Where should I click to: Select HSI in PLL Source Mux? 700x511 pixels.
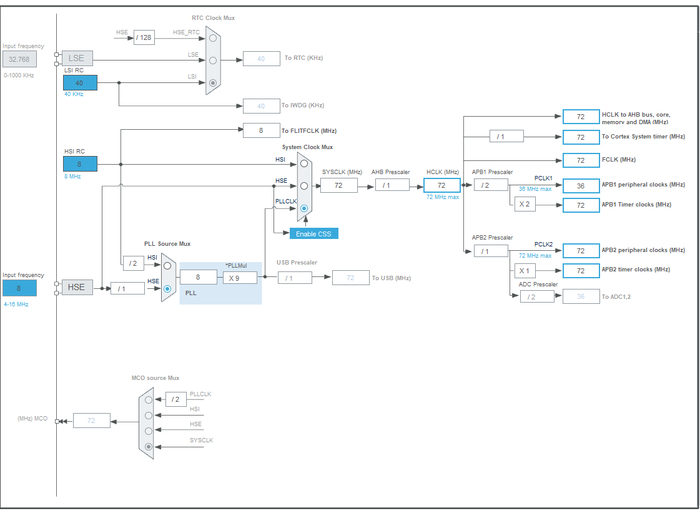pos(167,266)
